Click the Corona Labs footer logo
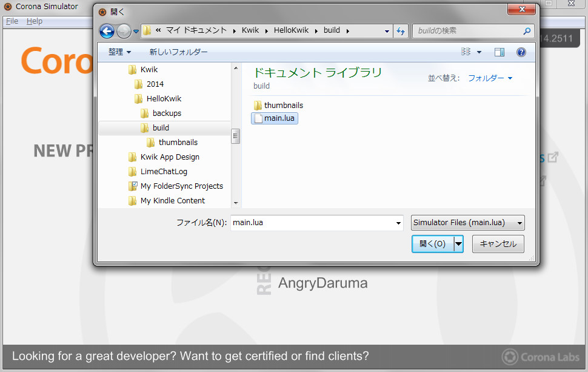Image resolution: width=588 pixels, height=372 pixels. coord(540,357)
